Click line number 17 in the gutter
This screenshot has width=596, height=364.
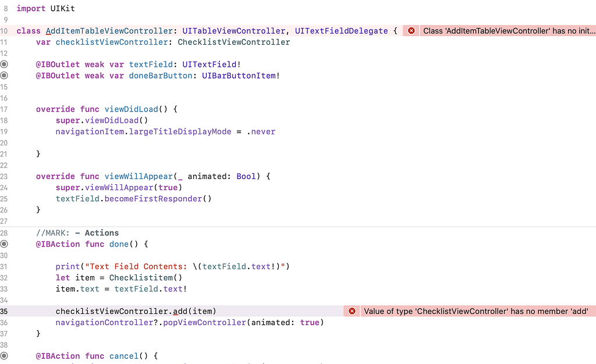point(4,109)
